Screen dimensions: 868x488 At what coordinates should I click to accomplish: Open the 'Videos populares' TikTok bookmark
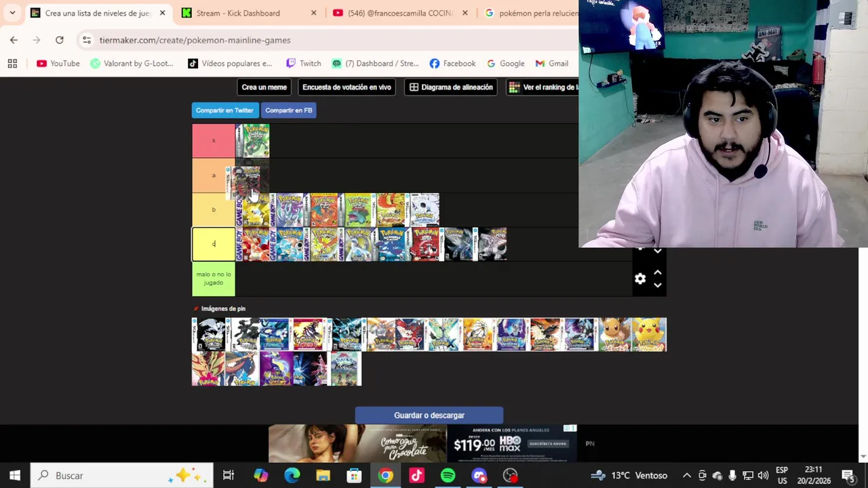tap(230, 63)
